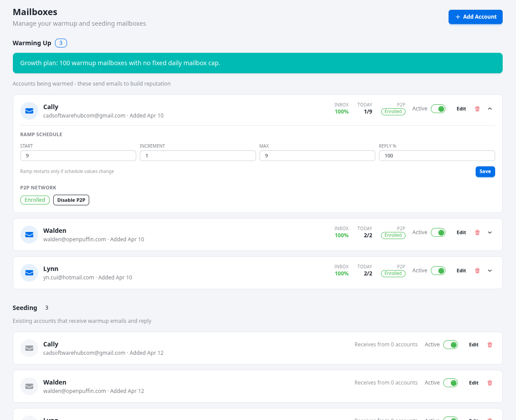Click the gray envelope icon for seeding Walden
The height and width of the screenshot is (420, 516).
coord(29,386)
